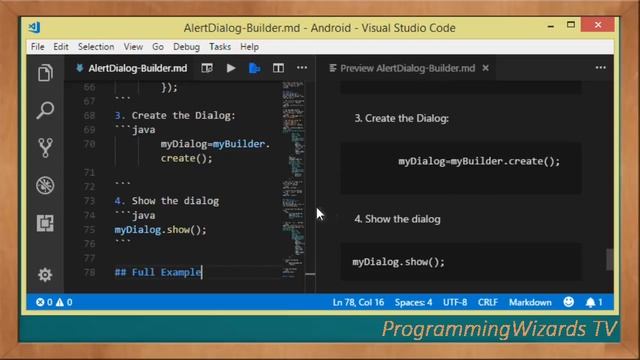Screen dimensions: 640x360
Task: Split the editor with split icon
Action: tap(278, 68)
